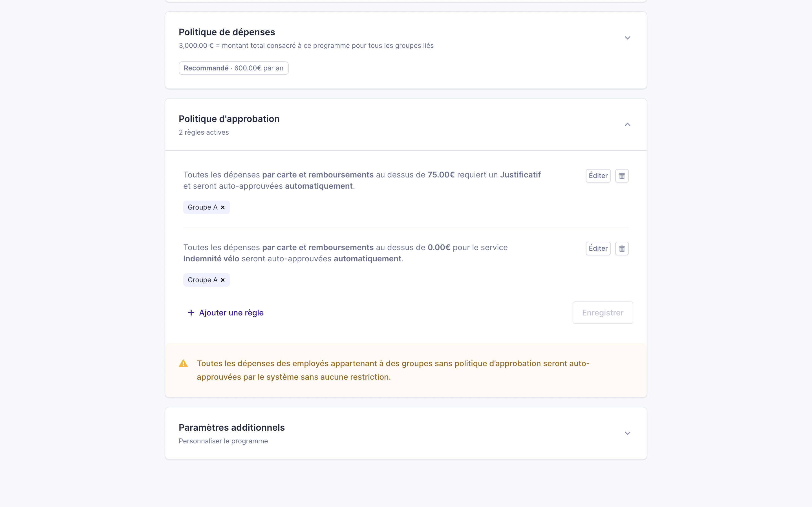Click the Ajouter une règle link

click(x=231, y=313)
